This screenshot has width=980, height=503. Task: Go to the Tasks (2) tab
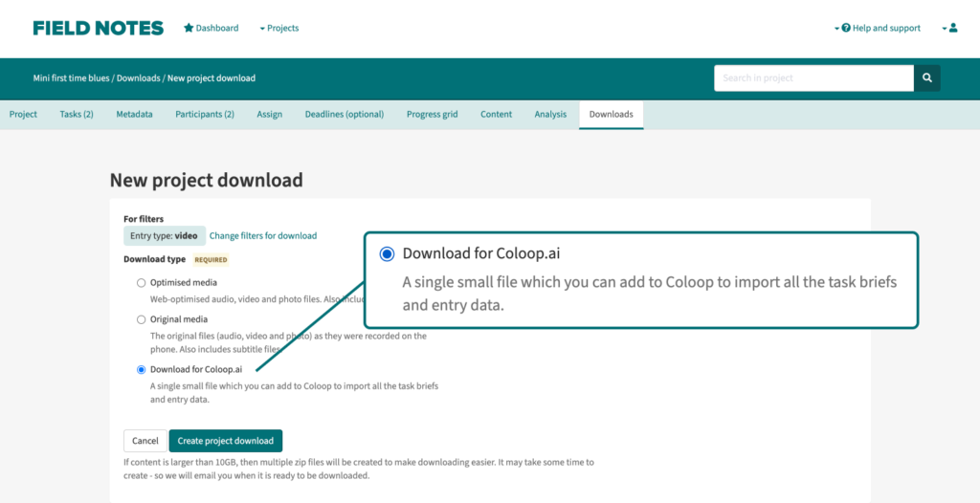click(77, 115)
